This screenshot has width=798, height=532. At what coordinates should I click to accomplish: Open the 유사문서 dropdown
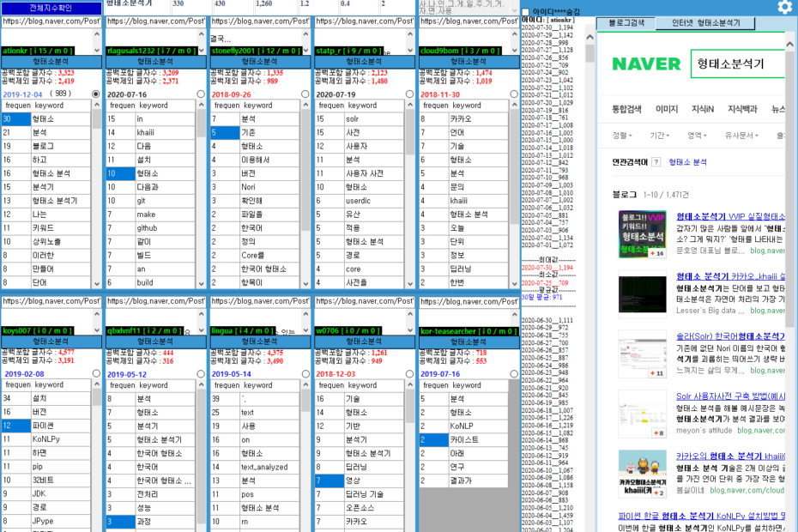(741, 136)
